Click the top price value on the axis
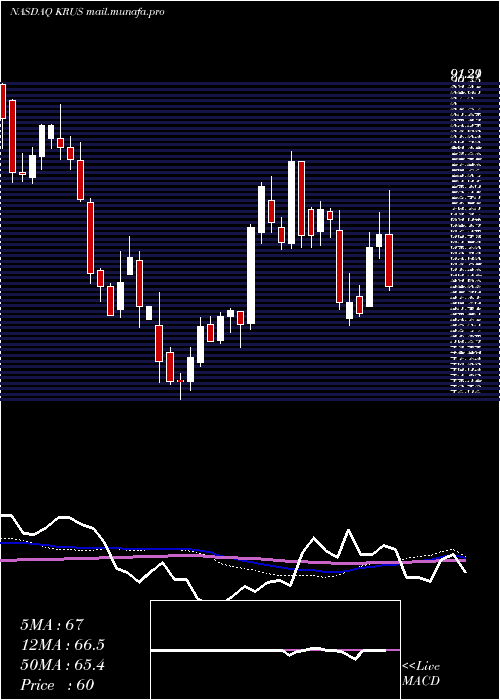Image resolution: width=500 pixels, height=700 pixels. click(x=466, y=74)
